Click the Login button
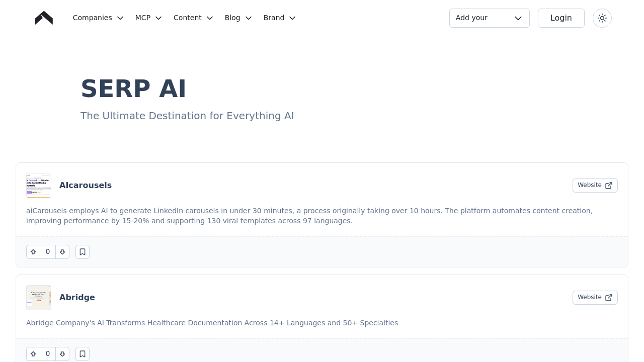644x362 pixels. pos(561,18)
